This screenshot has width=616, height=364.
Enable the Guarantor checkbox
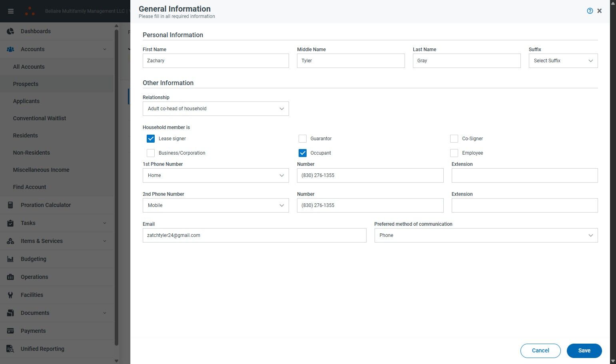tap(303, 139)
